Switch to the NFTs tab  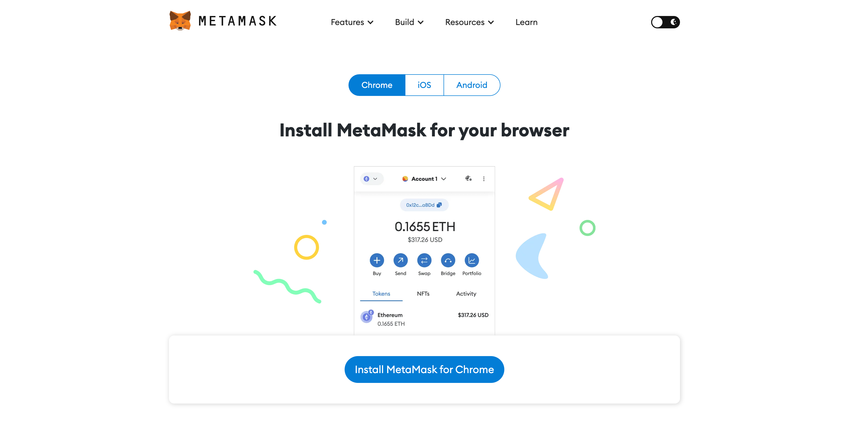point(424,293)
